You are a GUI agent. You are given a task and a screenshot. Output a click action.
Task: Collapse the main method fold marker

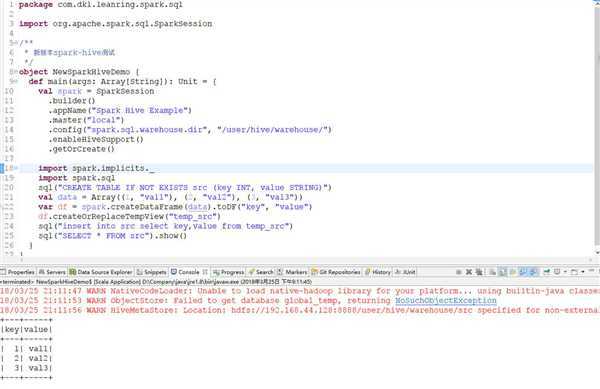tap(15, 81)
